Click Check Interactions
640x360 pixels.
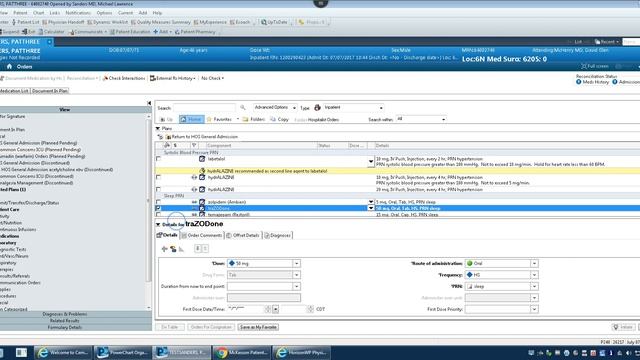click(124, 78)
